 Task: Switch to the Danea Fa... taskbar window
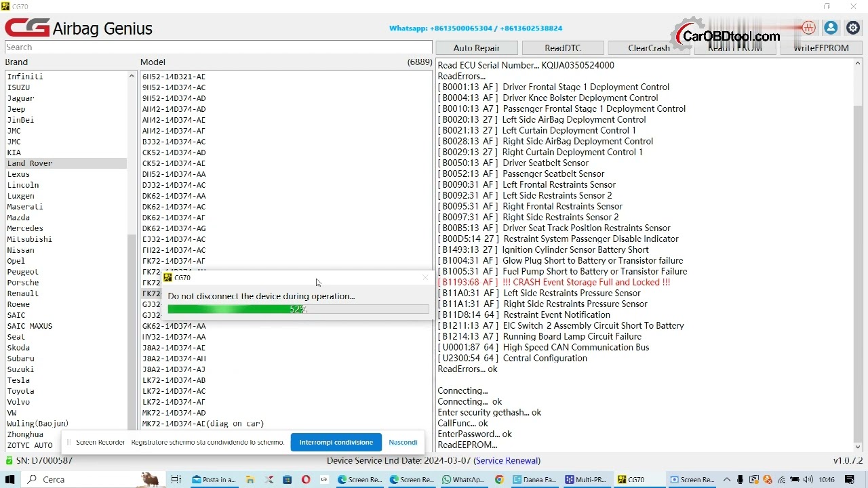click(x=536, y=479)
